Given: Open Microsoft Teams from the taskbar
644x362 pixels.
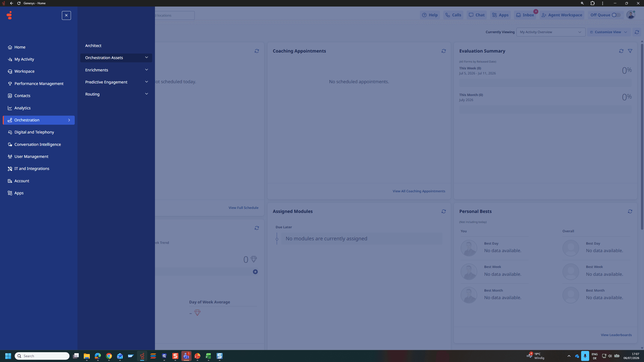Looking at the screenshot, I should pyautogui.click(x=186, y=356).
